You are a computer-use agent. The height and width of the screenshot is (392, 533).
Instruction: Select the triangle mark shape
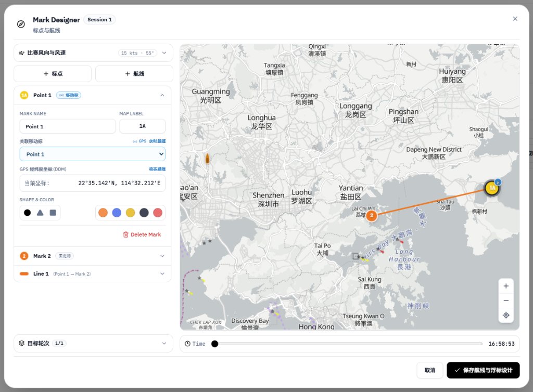(40, 213)
